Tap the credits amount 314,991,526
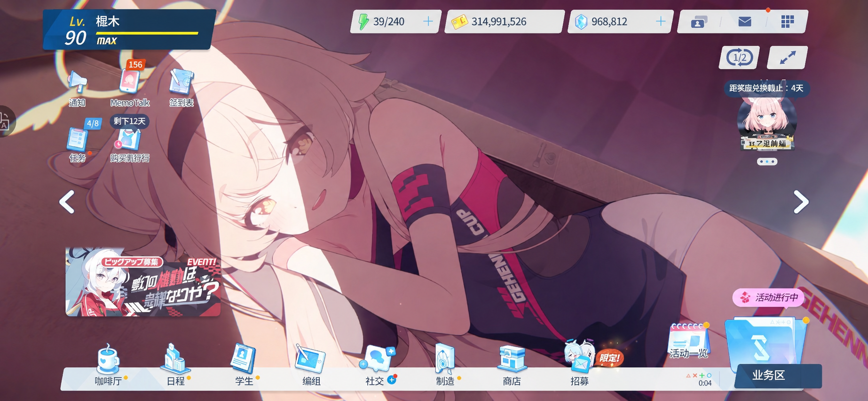The width and height of the screenshot is (868, 401). point(499,22)
